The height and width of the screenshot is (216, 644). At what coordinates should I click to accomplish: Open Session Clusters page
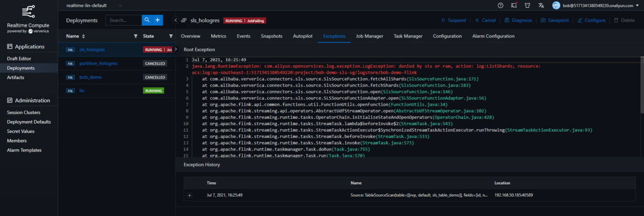coord(24,113)
